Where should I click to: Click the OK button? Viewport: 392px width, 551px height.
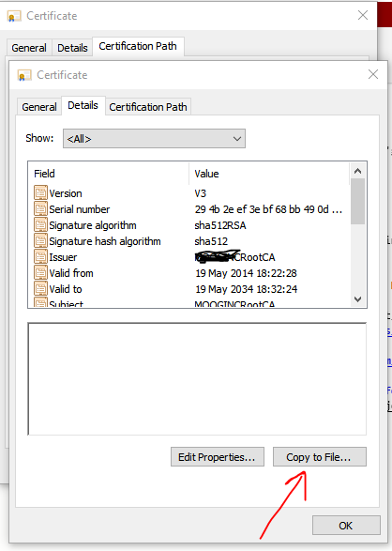[346, 526]
